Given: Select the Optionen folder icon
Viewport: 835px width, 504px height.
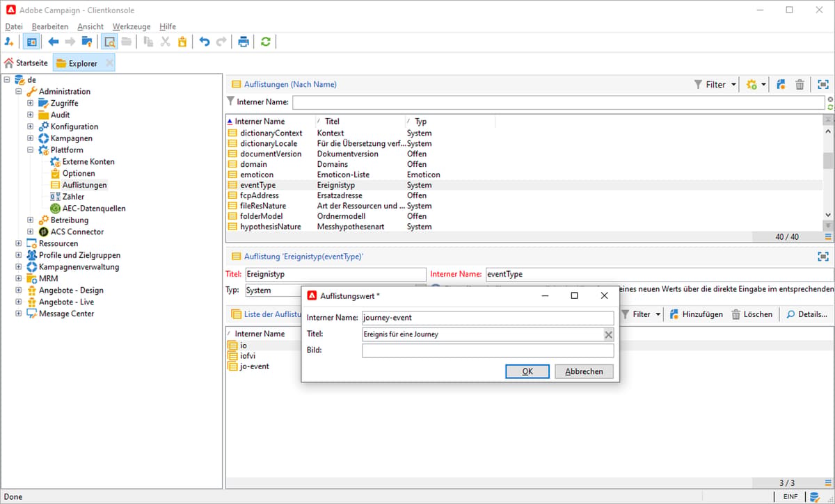Looking at the screenshot, I should 56,174.
